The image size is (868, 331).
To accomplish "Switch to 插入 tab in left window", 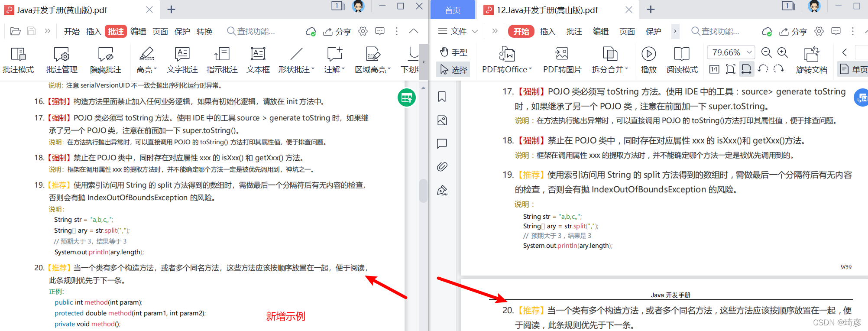I will pos(94,31).
